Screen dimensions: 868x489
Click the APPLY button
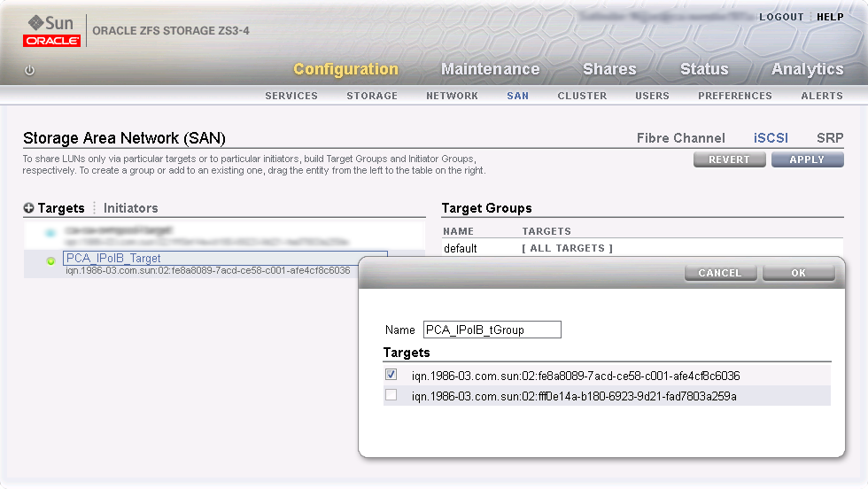tap(807, 159)
